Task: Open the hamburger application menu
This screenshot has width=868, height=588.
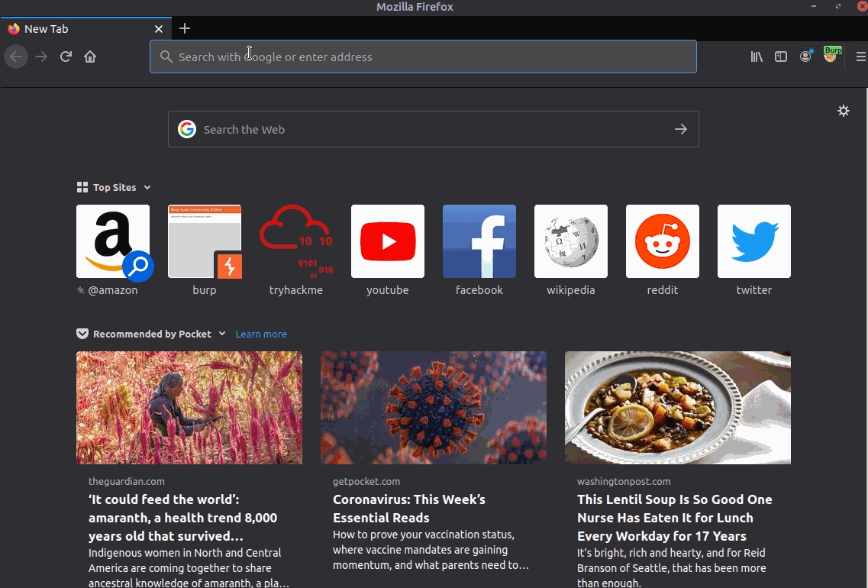Action: click(860, 57)
